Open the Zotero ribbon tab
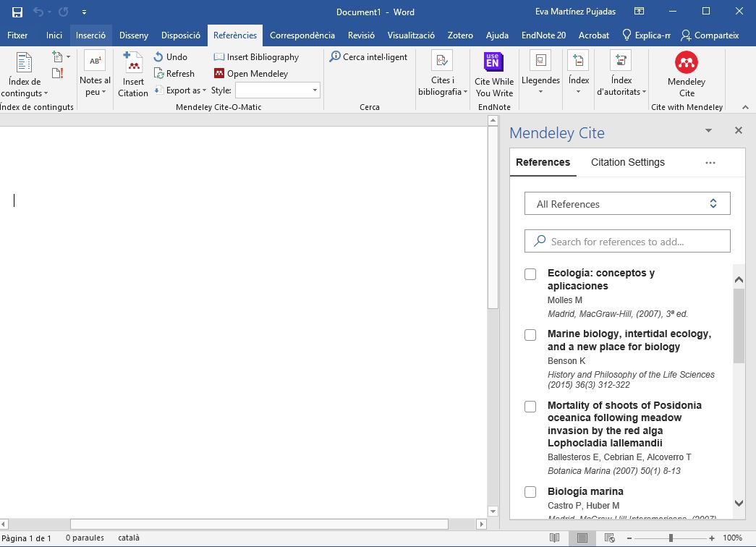756x547 pixels. [460, 35]
